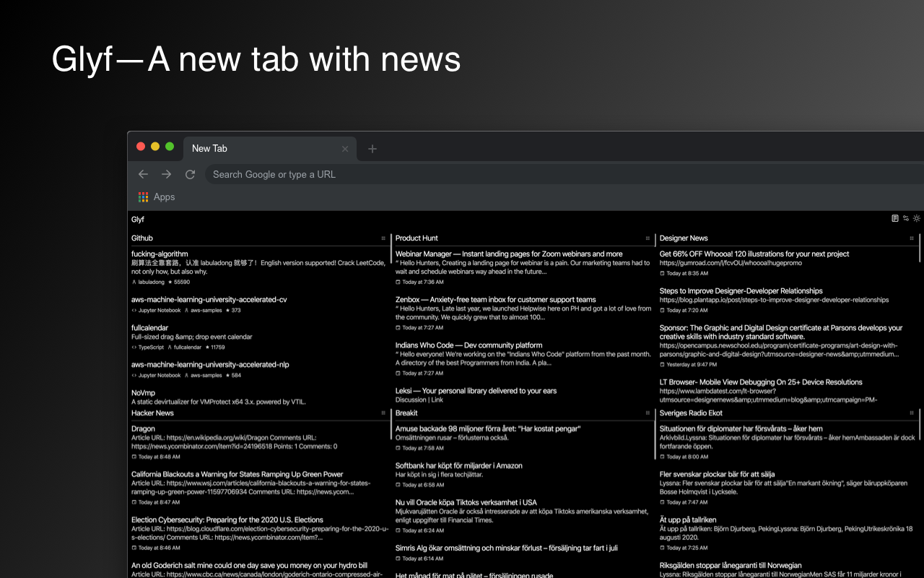The height and width of the screenshot is (578, 924).
Task: Click the Product Hunt panel title
Action: click(x=417, y=238)
